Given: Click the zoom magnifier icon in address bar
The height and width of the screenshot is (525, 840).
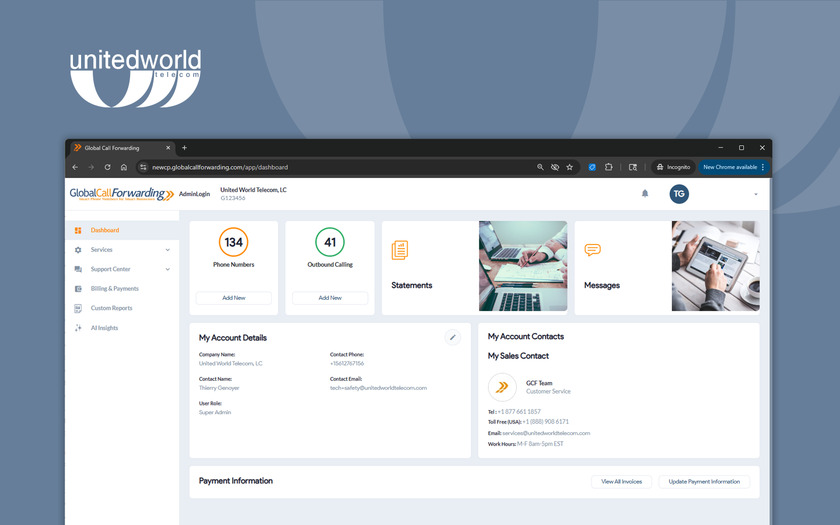Looking at the screenshot, I should (x=540, y=167).
